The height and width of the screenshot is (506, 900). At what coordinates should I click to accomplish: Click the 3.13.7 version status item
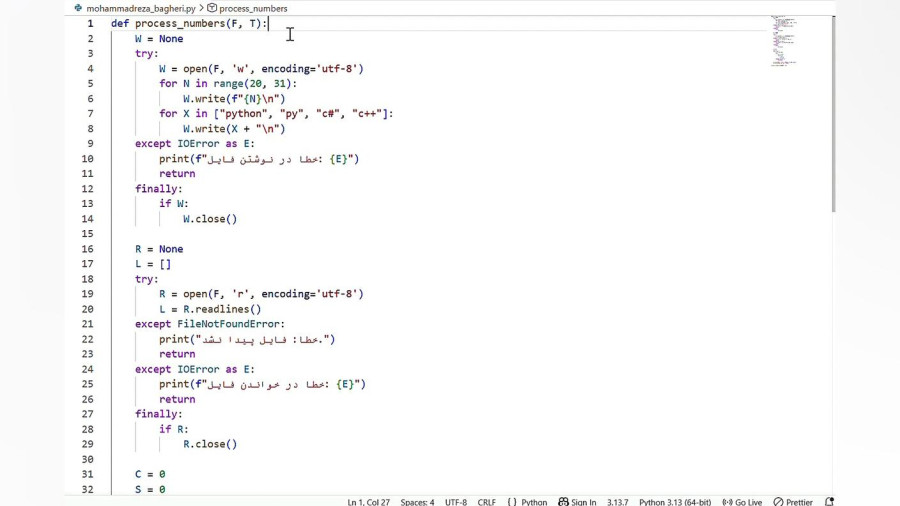click(618, 502)
